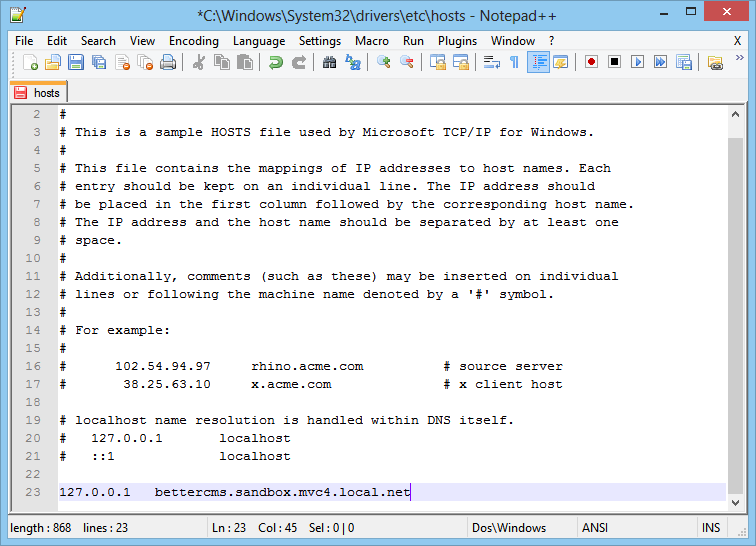Open the Language menu
This screenshot has height=546, width=756.
pyautogui.click(x=259, y=41)
